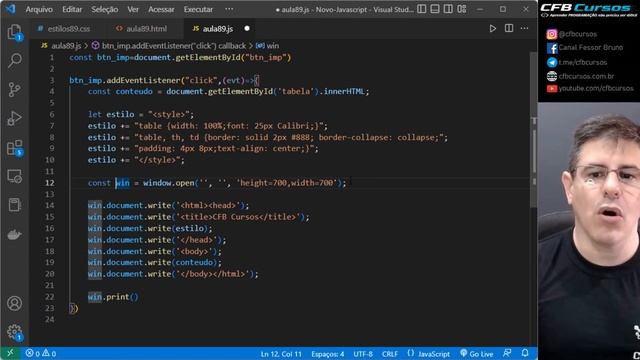Open the Executar menu
The width and height of the screenshot is (640, 360).
tap(198, 9)
